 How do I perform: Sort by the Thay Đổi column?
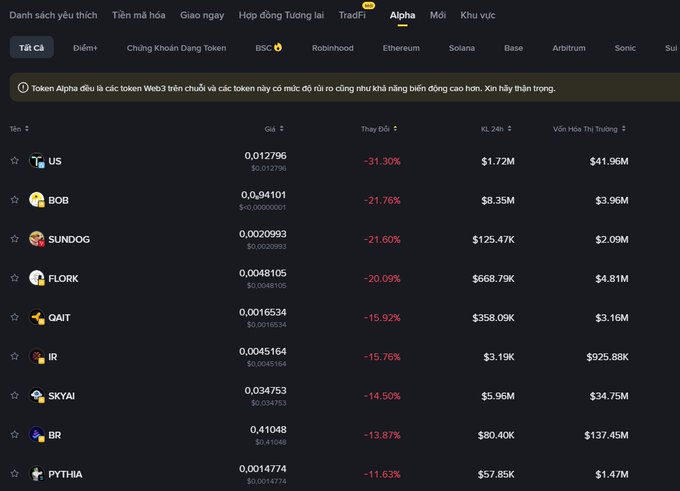click(379, 129)
